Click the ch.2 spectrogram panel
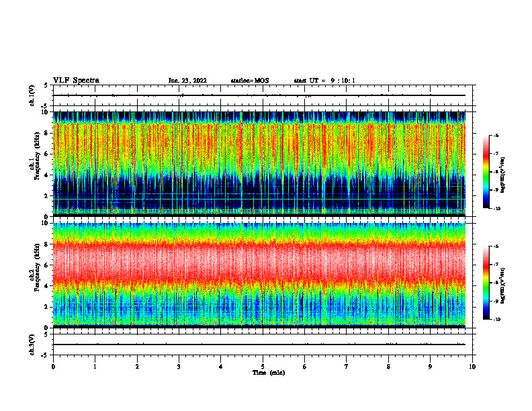The width and height of the screenshot is (532, 411). (259, 275)
